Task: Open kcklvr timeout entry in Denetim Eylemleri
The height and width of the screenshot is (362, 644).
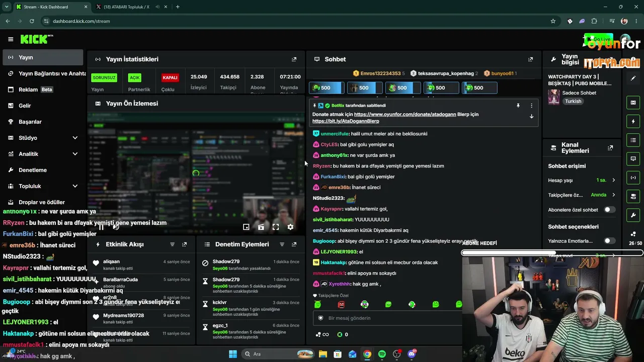Action: click(x=251, y=306)
